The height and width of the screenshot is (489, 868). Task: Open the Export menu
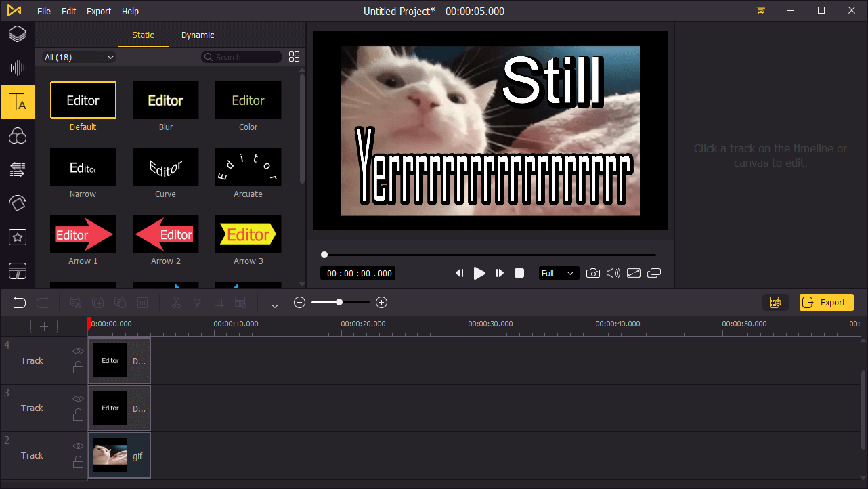(x=99, y=11)
